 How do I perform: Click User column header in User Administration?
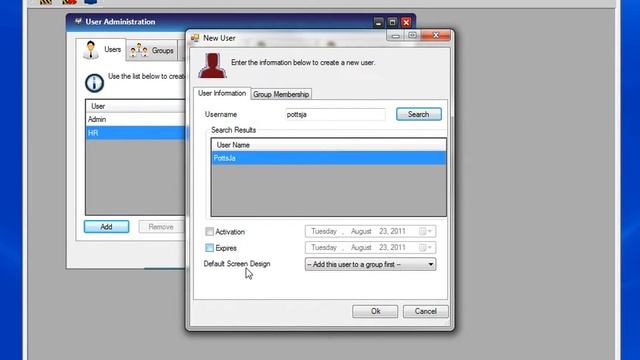click(136, 106)
